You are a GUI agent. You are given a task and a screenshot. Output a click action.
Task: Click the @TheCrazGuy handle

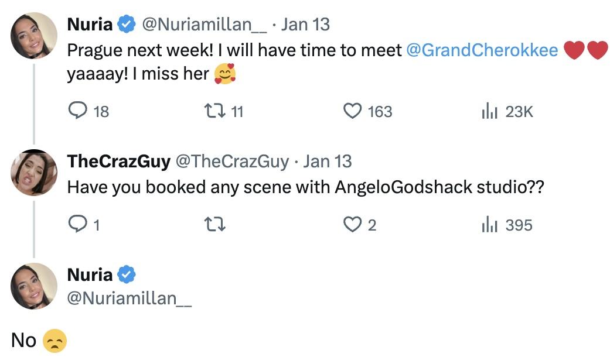tap(232, 162)
